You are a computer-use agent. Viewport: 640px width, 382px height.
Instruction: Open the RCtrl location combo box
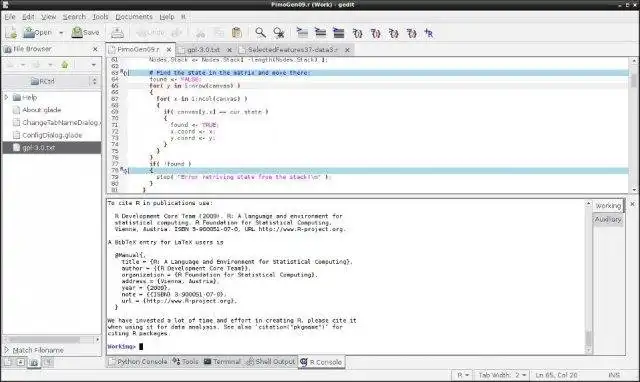pos(51,81)
